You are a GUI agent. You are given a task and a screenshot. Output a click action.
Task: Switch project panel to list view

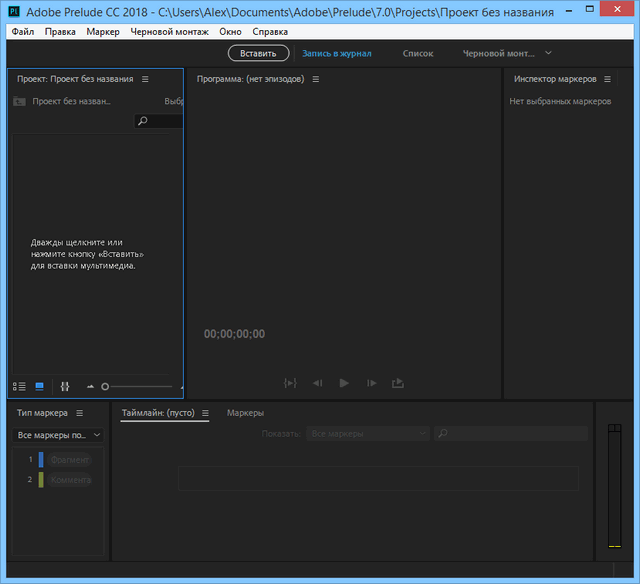tap(19, 386)
